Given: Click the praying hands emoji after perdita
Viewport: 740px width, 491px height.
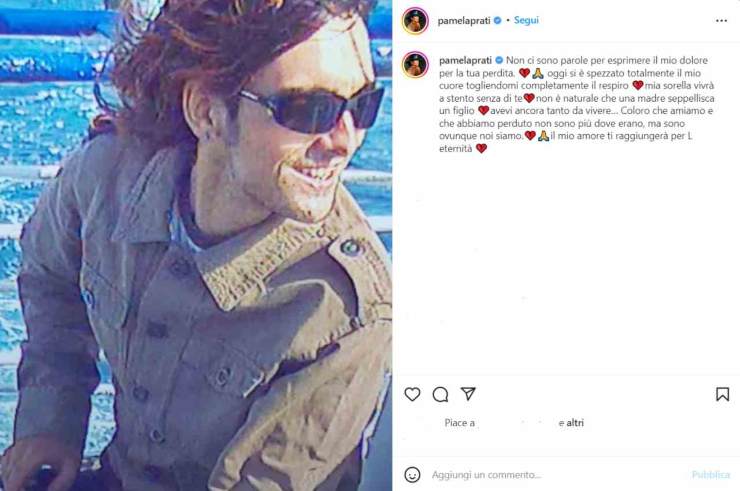Looking at the screenshot, I should 538,73.
